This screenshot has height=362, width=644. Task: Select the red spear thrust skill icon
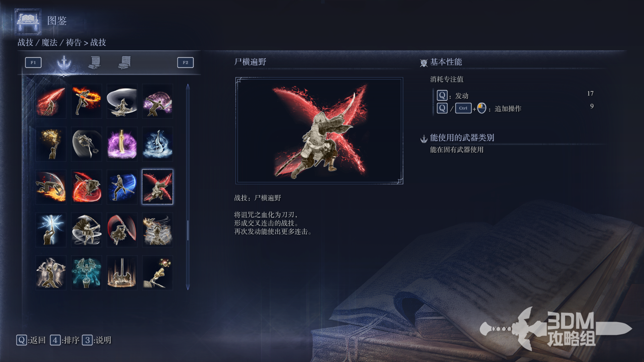pyautogui.click(x=51, y=101)
